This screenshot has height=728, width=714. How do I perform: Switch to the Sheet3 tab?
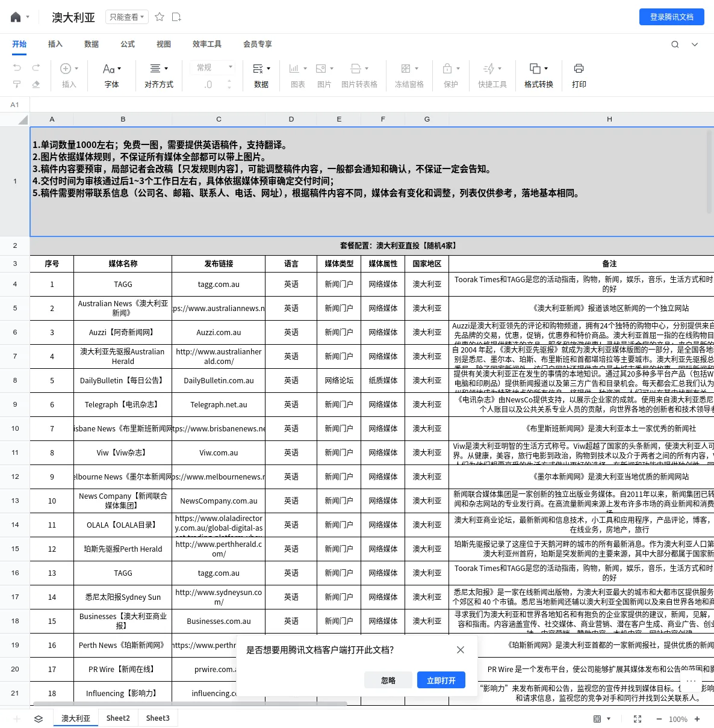pyautogui.click(x=158, y=718)
